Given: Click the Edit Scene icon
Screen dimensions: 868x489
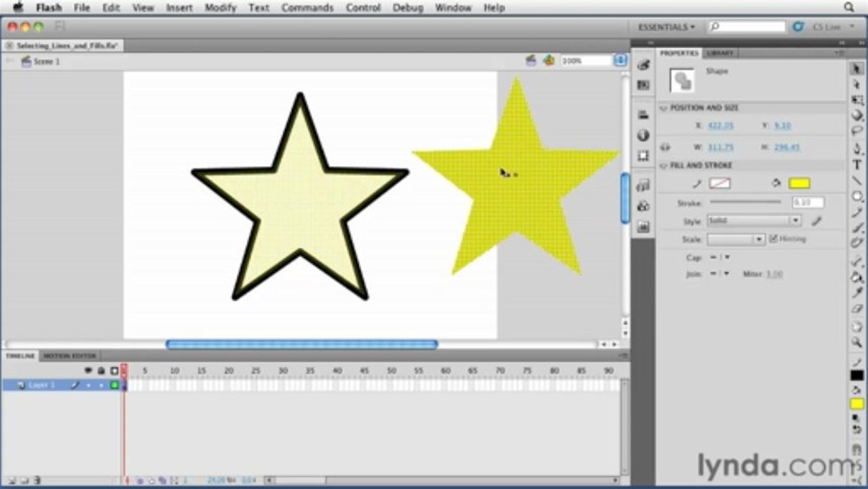Looking at the screenshot, I should pos(531,60).
